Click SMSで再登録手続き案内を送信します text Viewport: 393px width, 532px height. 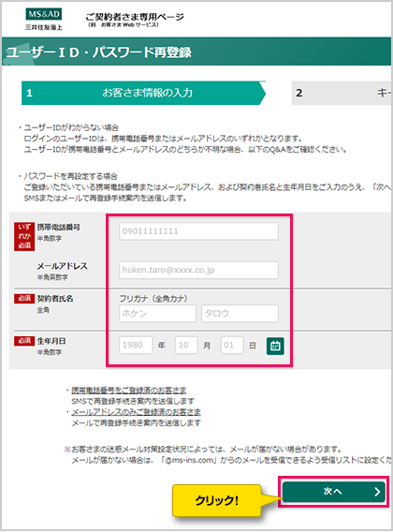pos(133,401)
